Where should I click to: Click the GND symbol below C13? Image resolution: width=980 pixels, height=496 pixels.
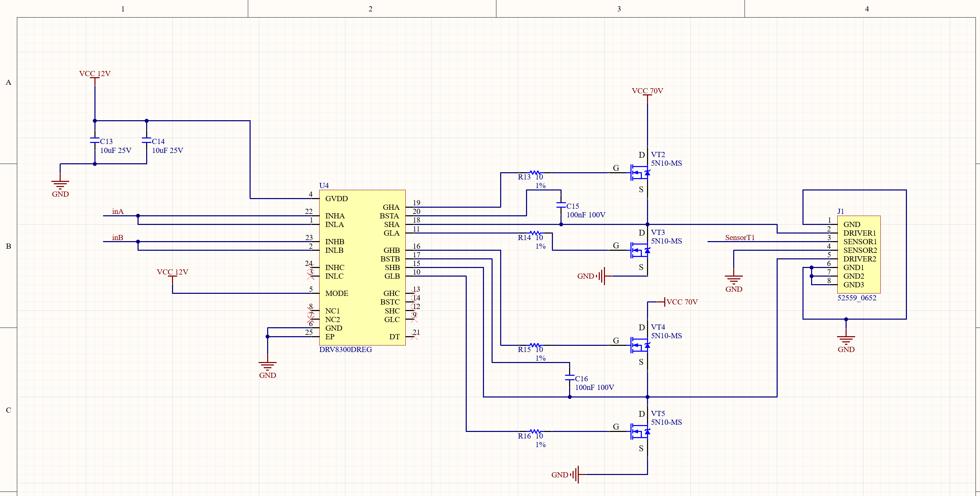60,185
